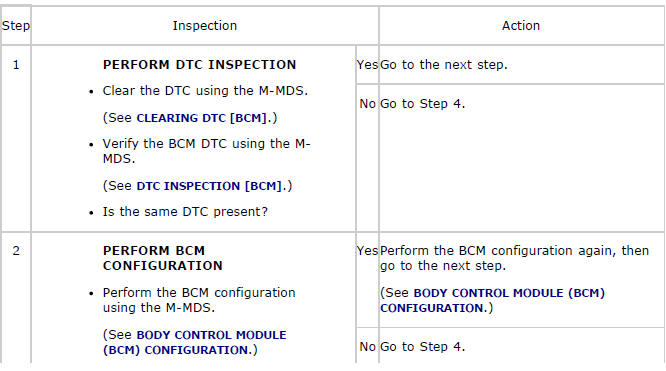Click 'Clear the DTC using the M-MDS.' bullet
This screenshot has width=666, height=371.
pos(205,91)
